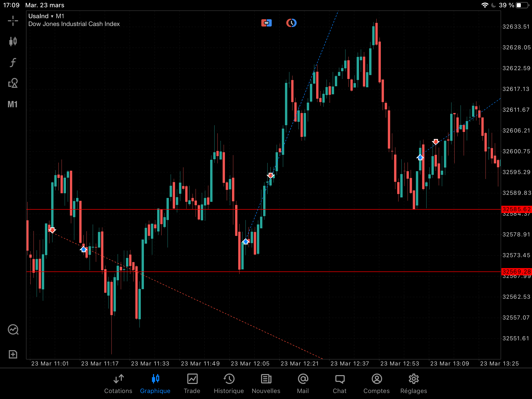Image resolution: width=532 pixels, height=399 pixels.
Task: Open the indicators function icon
Action: 13,62
